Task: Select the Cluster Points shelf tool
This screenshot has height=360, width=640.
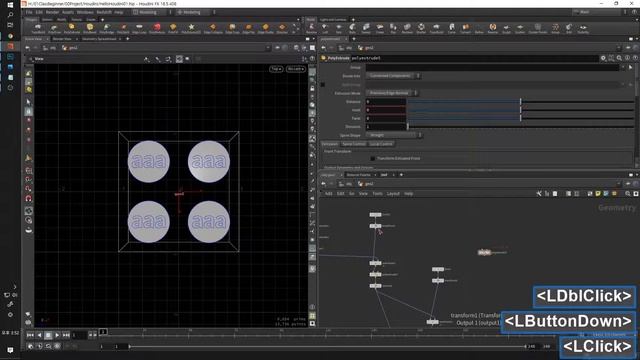Action: click(538, 28)
